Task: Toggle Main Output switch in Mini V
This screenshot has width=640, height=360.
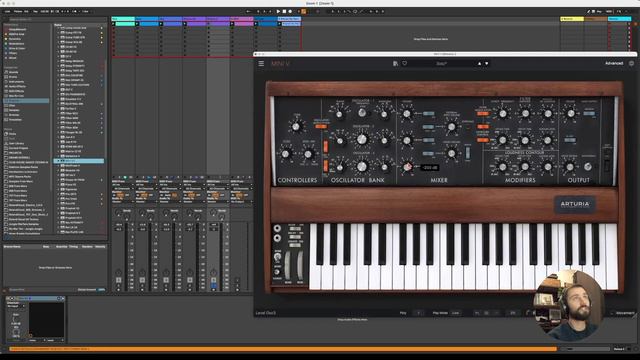Action: [x=589, y=113]
